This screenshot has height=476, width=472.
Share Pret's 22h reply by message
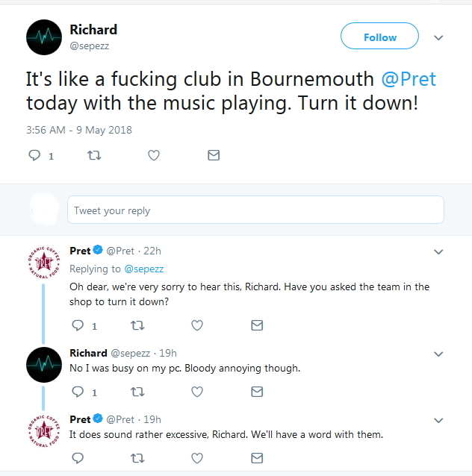[257, 325]
